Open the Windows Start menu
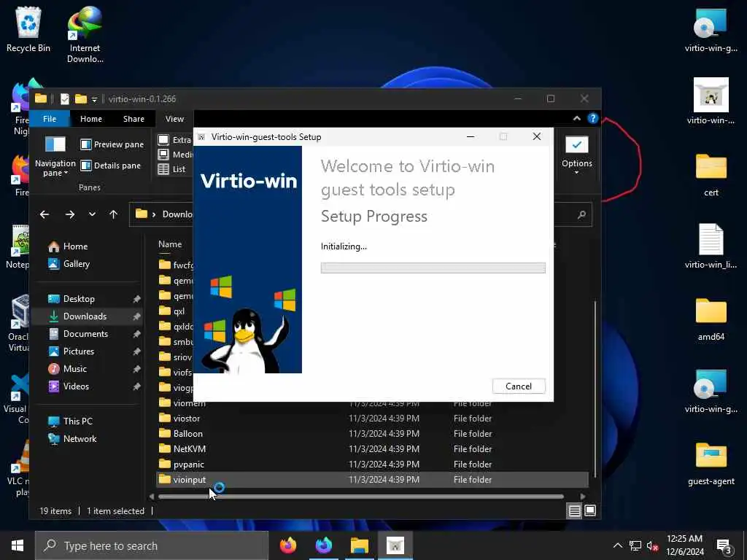 (18, 545)
